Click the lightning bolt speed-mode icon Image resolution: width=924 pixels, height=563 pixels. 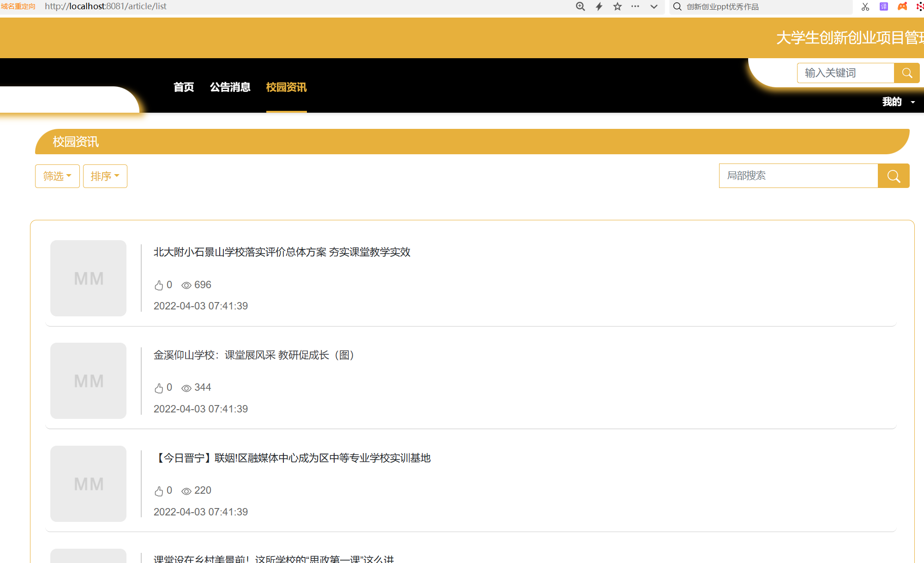(599, 6)
